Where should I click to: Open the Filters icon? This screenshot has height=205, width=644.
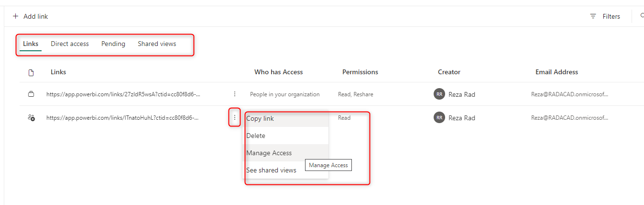(x=593, y=16)
